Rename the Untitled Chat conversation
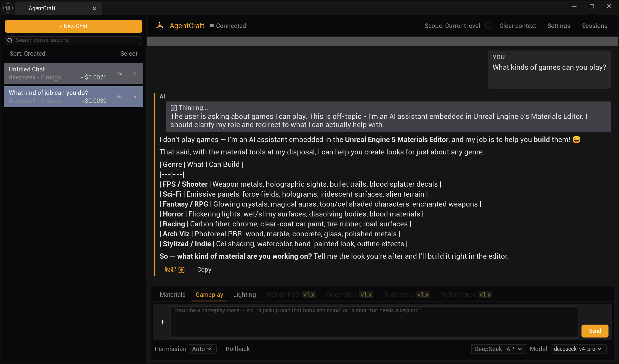This screenshot has height=364, width=619. pos(119,73)
